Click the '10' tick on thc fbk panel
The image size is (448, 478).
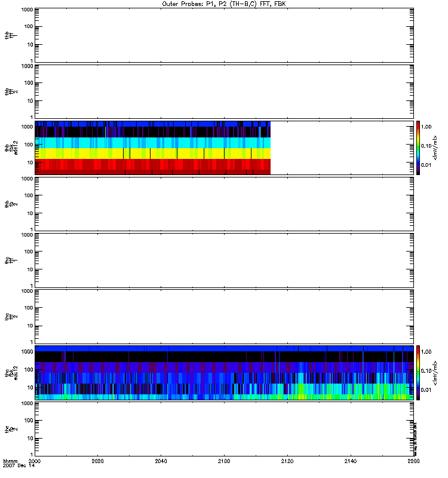click(x=30, y=388)
